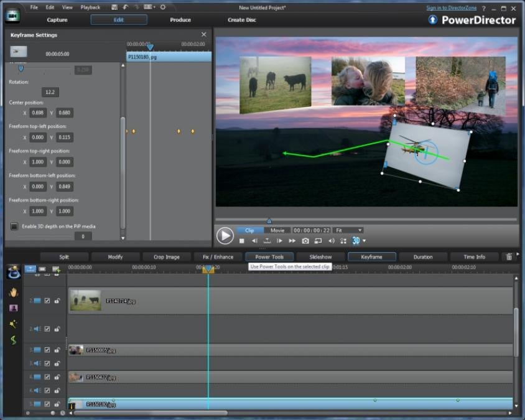Screen dimensions: 525x420
Task: Save the project with the floppy disk icon
Action: click(114, 7)
